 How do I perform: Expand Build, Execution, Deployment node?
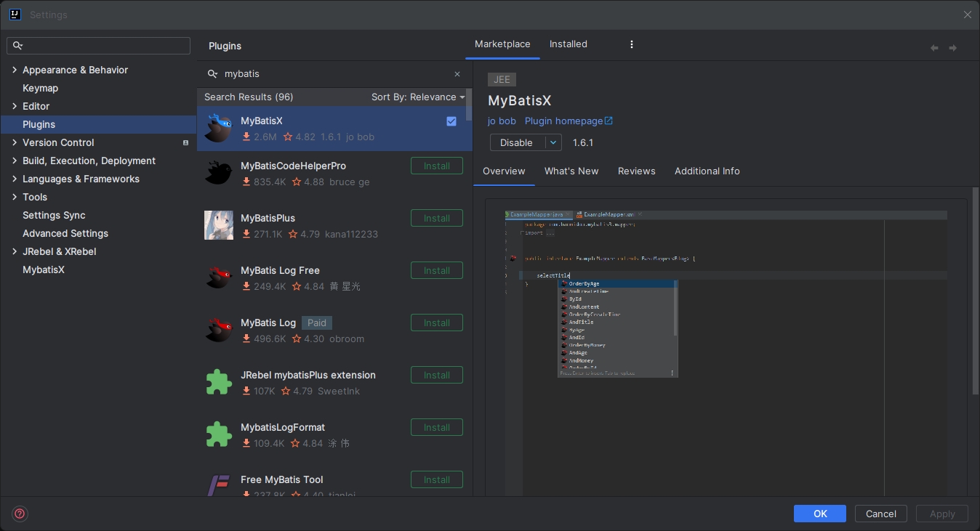pos(15,161)
